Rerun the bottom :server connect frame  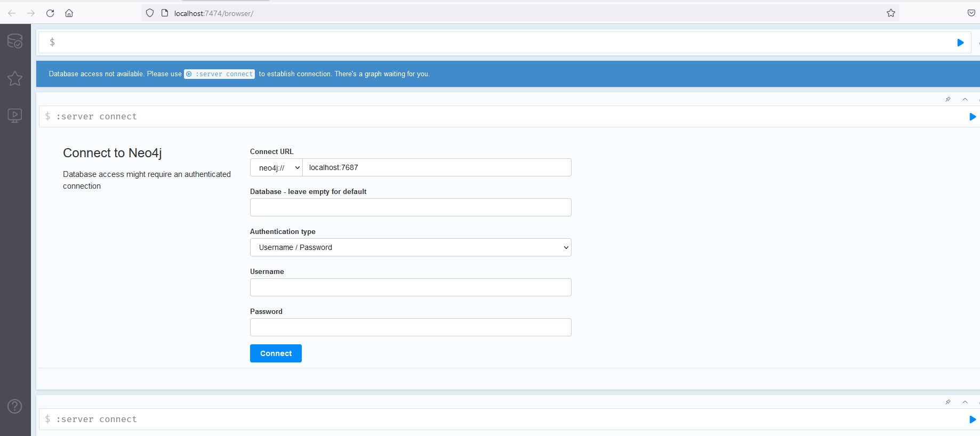tap(973, 419)
